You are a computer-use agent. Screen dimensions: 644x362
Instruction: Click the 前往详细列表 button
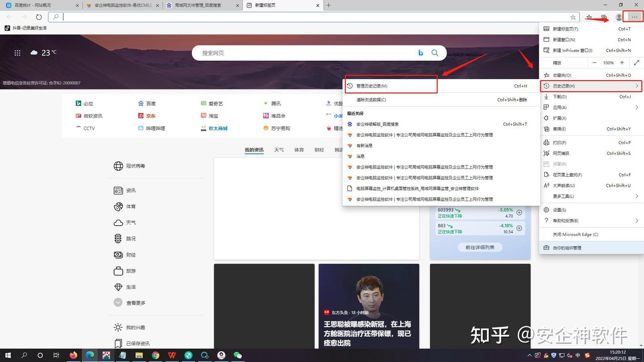479,247
